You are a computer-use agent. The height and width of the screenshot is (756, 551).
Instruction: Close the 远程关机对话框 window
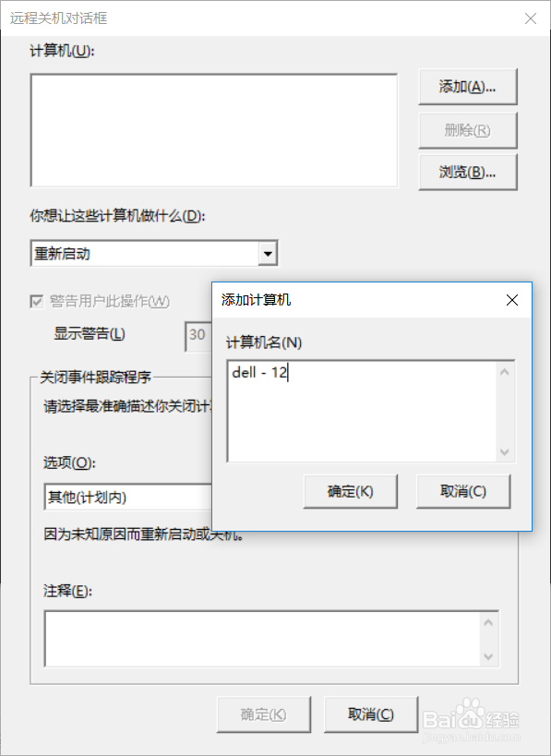(x=531, y=18)
